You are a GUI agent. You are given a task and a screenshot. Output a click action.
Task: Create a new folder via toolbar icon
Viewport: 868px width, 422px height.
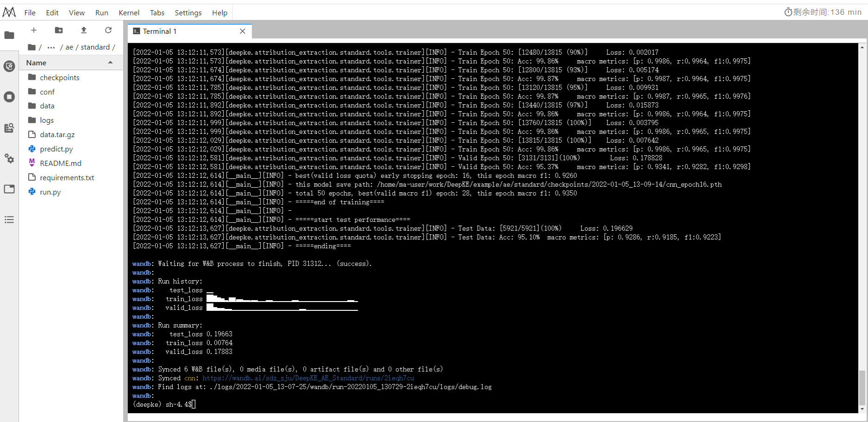59,30
